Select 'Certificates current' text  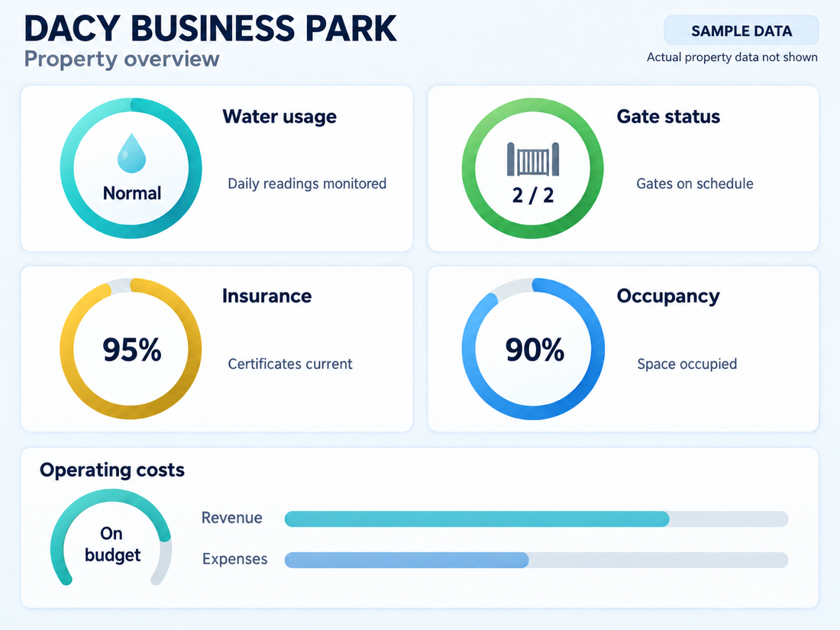pos(290,364)
